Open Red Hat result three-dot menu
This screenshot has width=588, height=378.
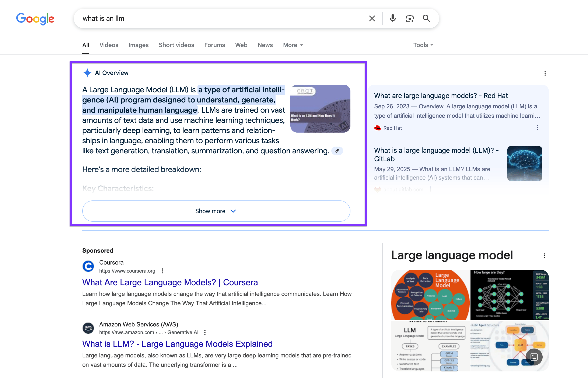click(x=537, y=128)
